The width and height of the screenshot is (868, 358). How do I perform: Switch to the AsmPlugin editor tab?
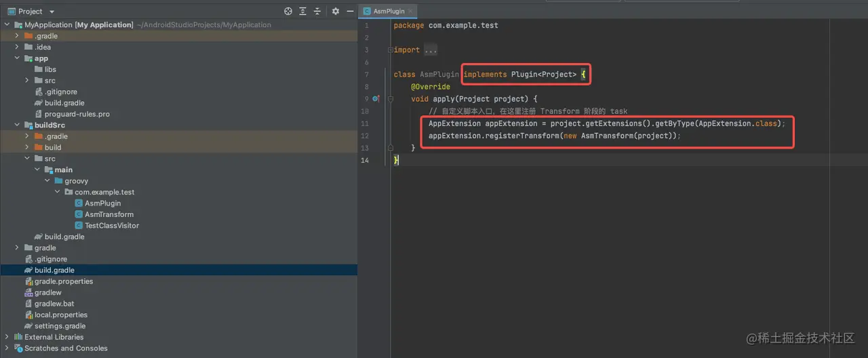[389, 12]
